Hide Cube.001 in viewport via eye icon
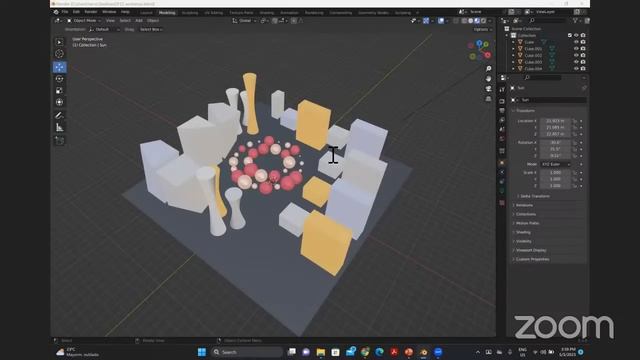Viewport: 640px width, 360px height. 576,49
